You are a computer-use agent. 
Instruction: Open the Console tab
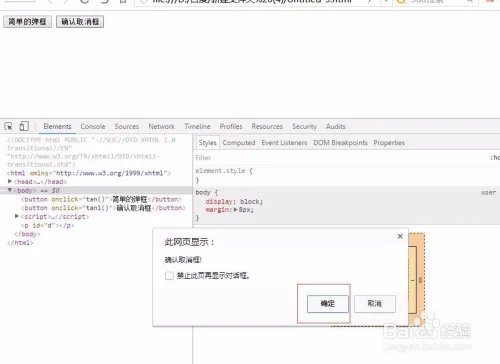click(93, 127)
